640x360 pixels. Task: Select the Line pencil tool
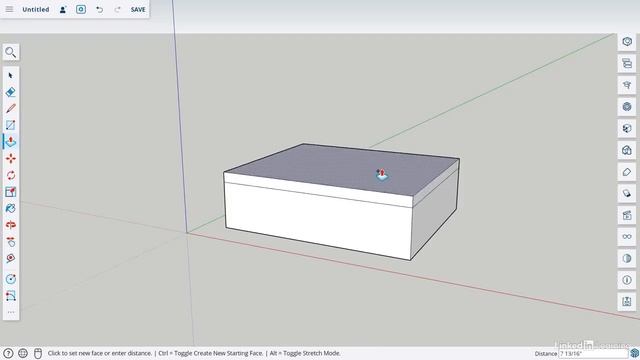11,108
